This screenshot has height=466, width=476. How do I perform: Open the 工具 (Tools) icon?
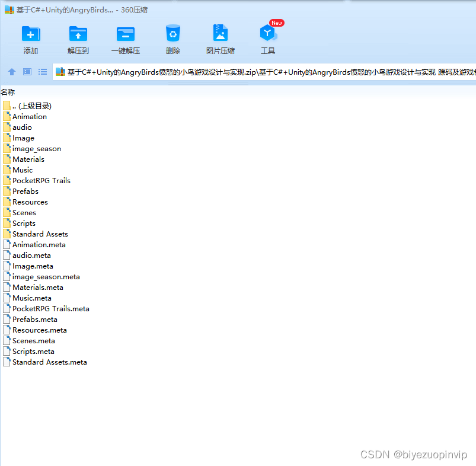[269, 33]
